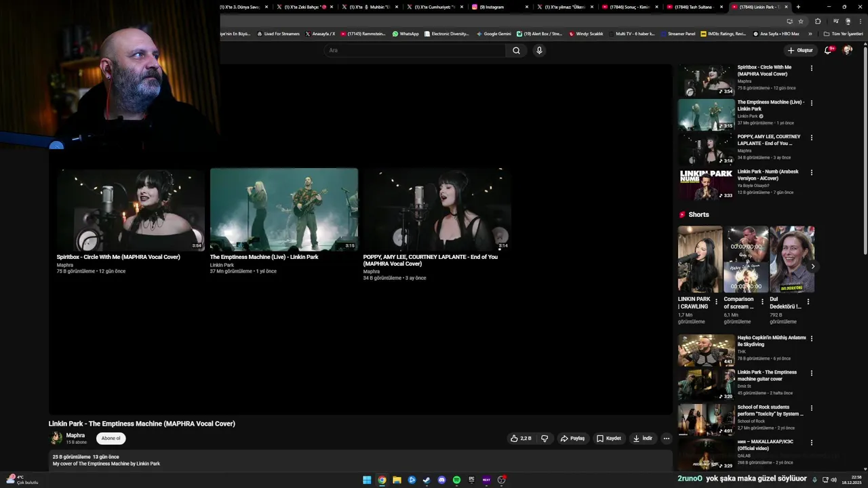The image size is (868, 488).
Task: Open the options menu for Linkin Park Numb (Arabesk) video
Action: pos(811,172)
